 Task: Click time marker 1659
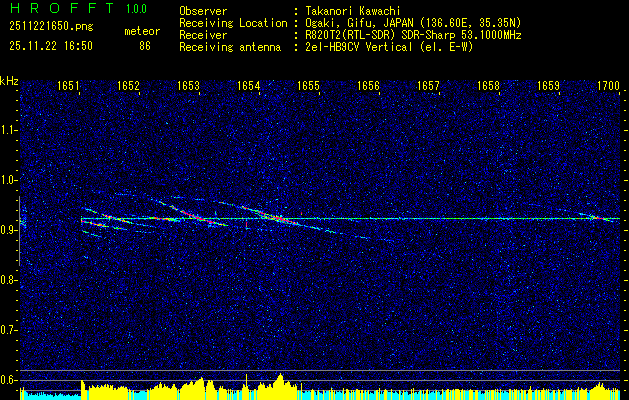tap(548, 86)
